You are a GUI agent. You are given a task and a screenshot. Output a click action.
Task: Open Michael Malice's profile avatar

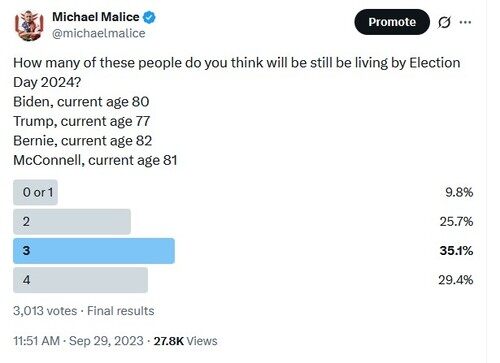pyautogui.click(x=29, y=25)
